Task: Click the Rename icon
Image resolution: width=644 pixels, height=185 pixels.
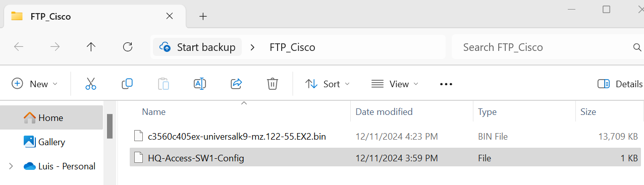Action: 200,84
